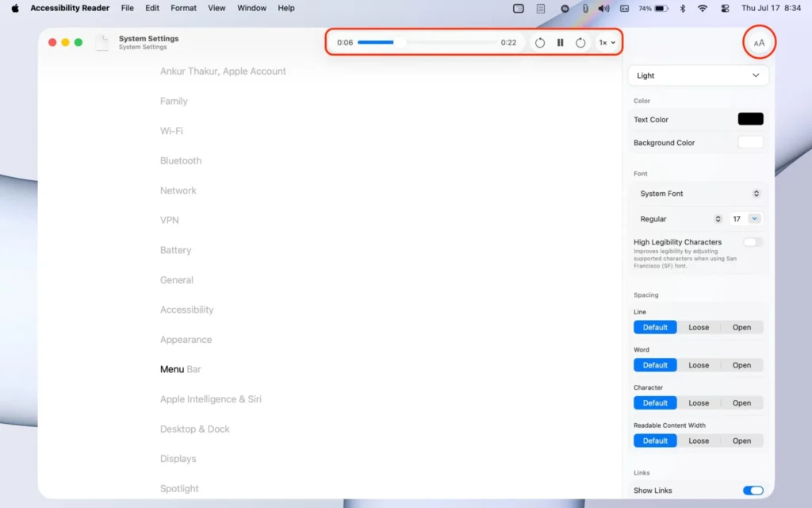Open the 1x playback speed menu
This screenshot has height=508, width=812.
(607, 43)
